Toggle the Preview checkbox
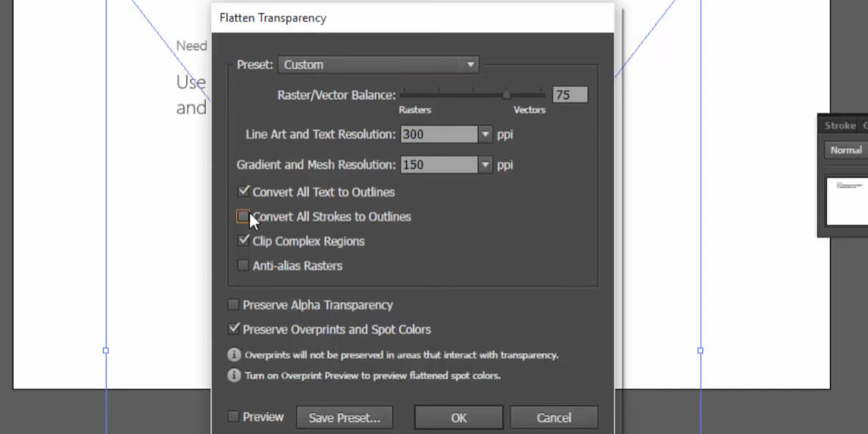Viewport: 868px width, 434px height. pyautogui.click(x=233, y=417)
